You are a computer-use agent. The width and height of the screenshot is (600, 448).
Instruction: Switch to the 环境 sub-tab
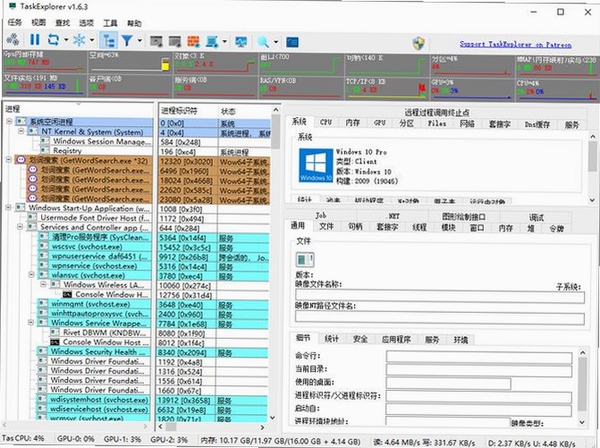(x=461, y=339)
